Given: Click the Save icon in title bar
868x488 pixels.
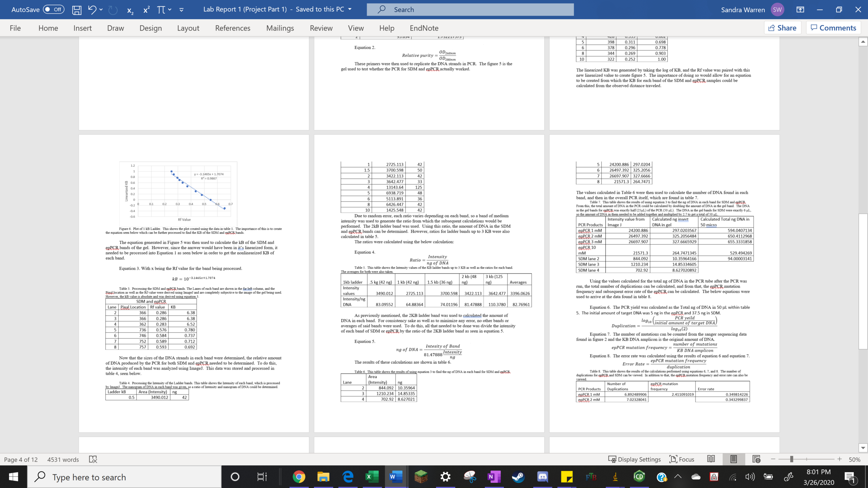Looking at the screenshot, I should click(77, 10).
